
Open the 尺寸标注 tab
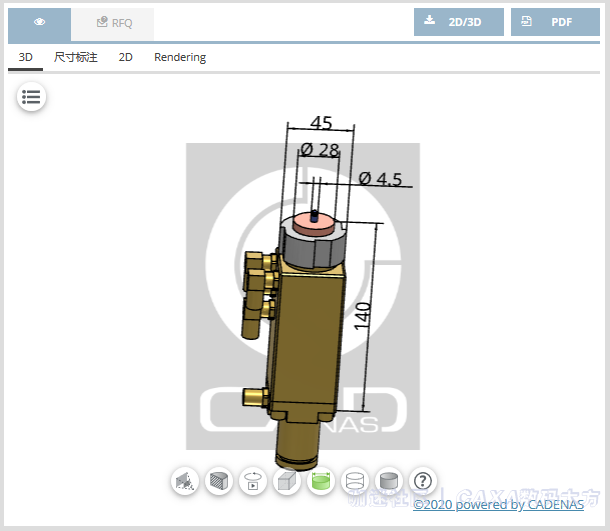point(76,57)
